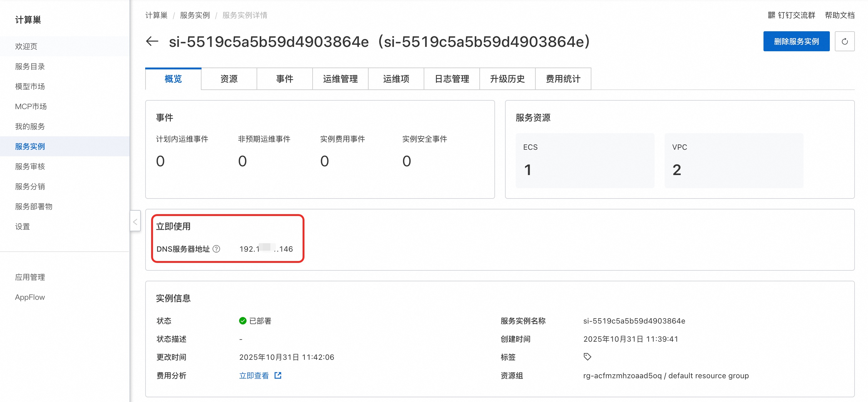868x402 pixels.
Task: Open the 立即查看 cost analysis link
Action: tap(254, 375)
